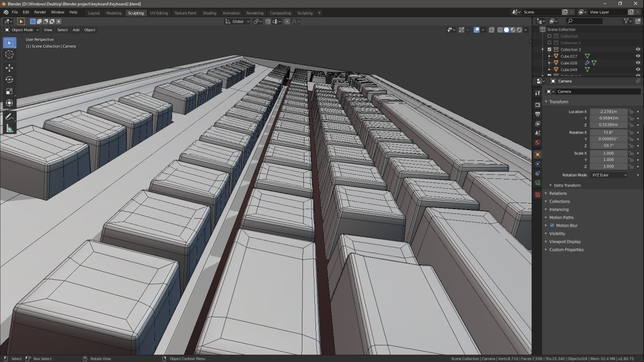
Task: Open Global transform orientation dropdown
Action: [x=237, y=22]
